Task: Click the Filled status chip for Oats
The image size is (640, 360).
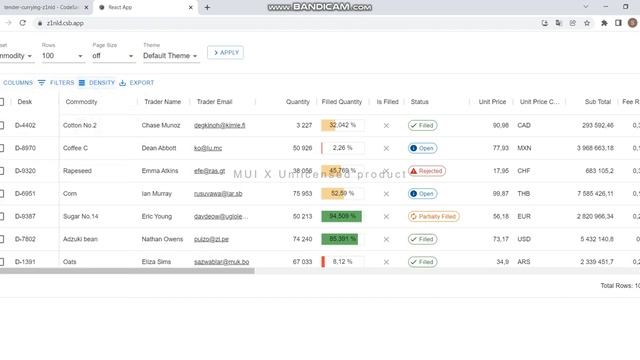Action: (x=422, y=262)
